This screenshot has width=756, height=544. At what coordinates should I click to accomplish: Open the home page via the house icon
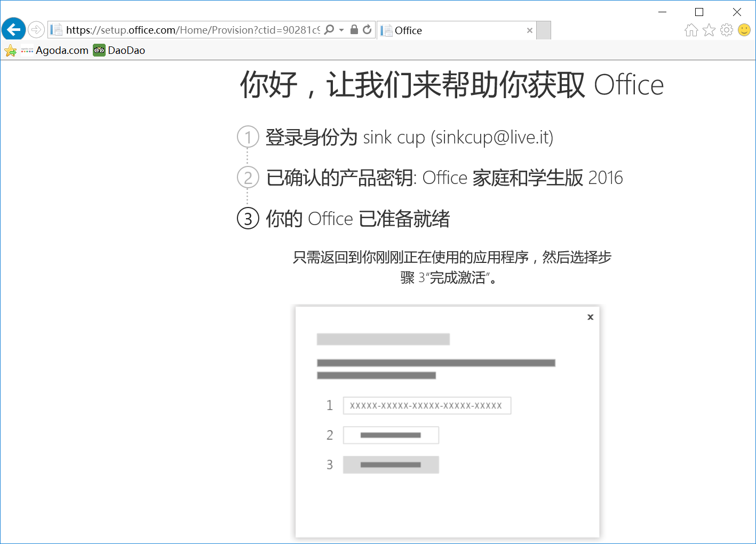tap(691, 30)
